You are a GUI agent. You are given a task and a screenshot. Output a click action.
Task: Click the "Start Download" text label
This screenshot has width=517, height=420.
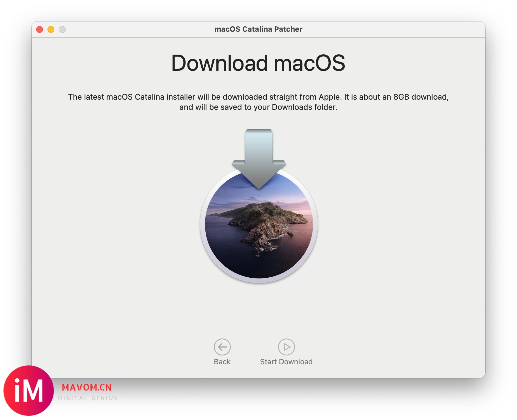[x=286, y=362]
